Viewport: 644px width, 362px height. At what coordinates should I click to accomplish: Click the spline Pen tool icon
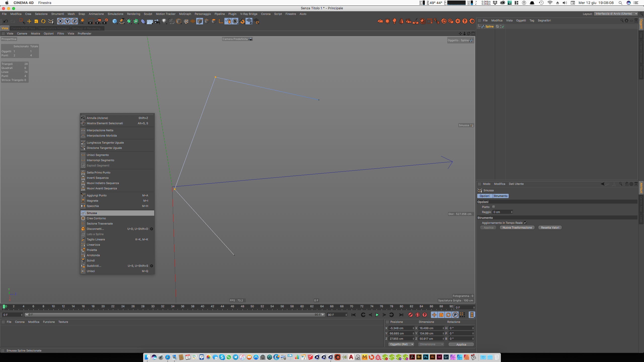tap(122, 21)
